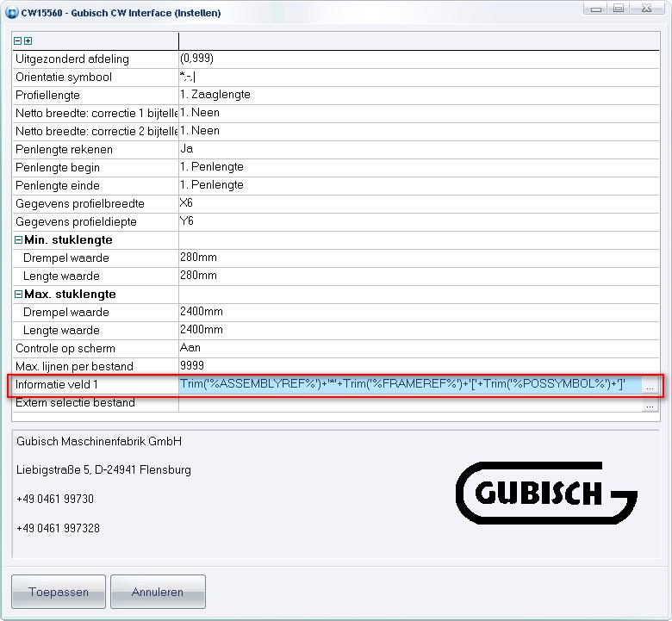Screen dimensions: 672x621
Task: Select the Uitgezonderd afdeling row label
Action: point(72,59)
